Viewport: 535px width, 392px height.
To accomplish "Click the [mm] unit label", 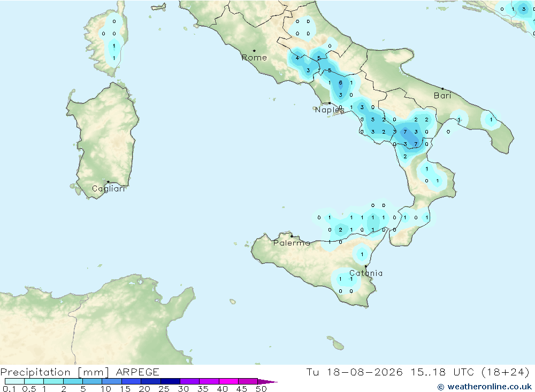I will [93, 372].
